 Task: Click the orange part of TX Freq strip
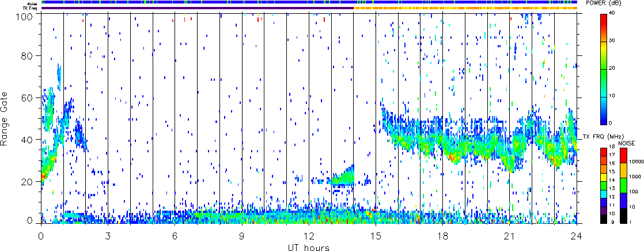465,8
